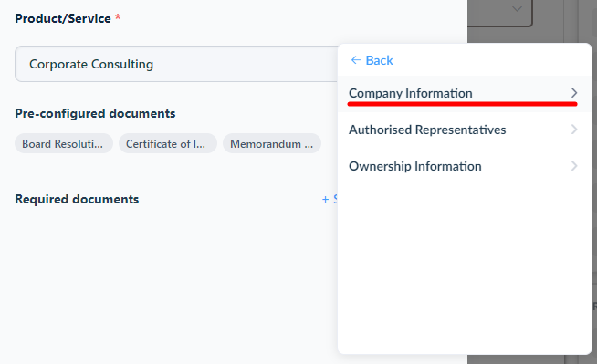Select Authorised Representatives from the list
The width and height of the screenshot is (597, 364).
point(465,130)
